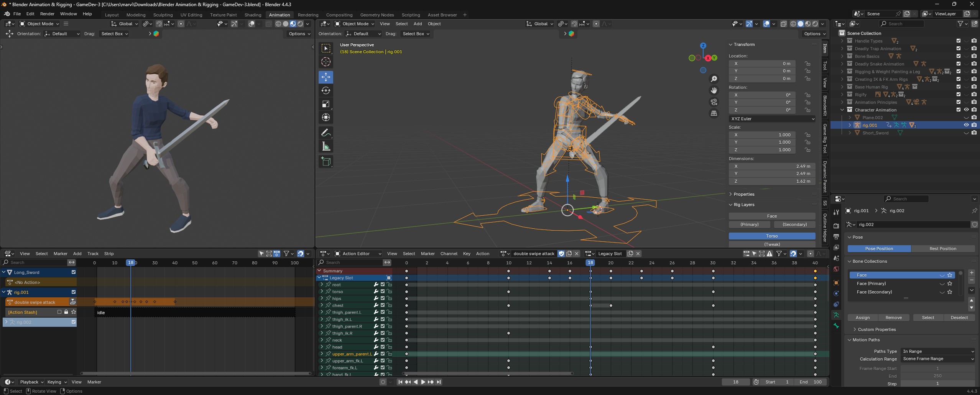Select the Cursor tool in viewport toolbar
The height and width of the screenshot is (395, 980).
pos(326,62)
